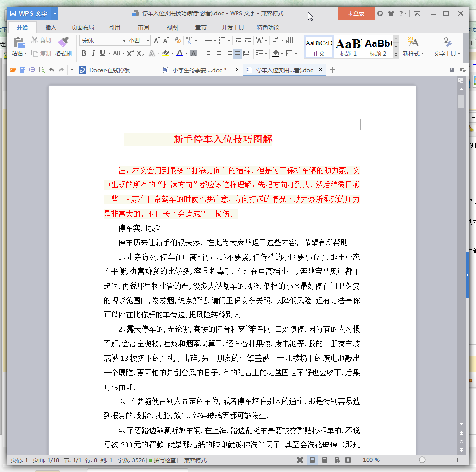The image size is (476, 472).
Task: Apply the 正文 style
Action: 319,47
